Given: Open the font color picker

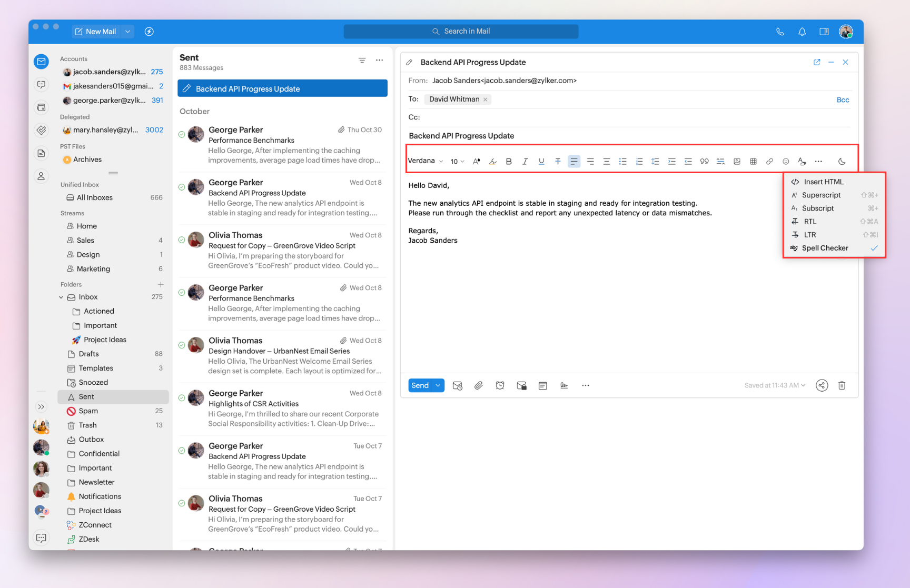Looking at the screenshot, I should point(477,162).
